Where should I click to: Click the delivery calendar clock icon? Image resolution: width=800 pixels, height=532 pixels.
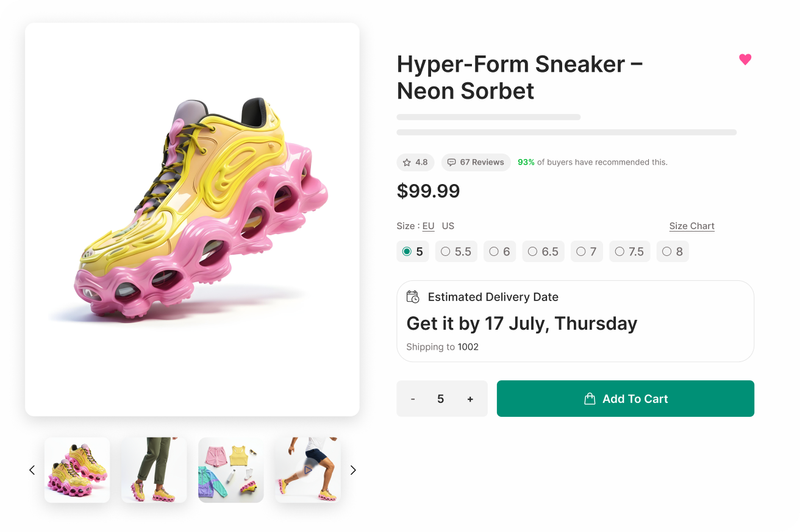pos(413,297)
